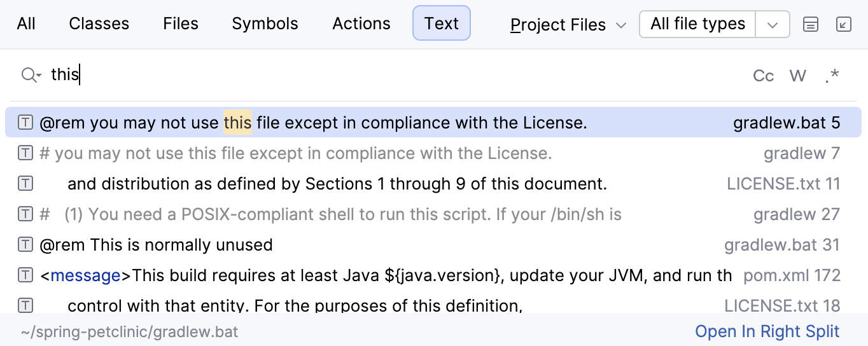This screenshot has height=346, width=868.
Task: Click text icon beside gradlew 27 result
Action: tap(25, 214)
